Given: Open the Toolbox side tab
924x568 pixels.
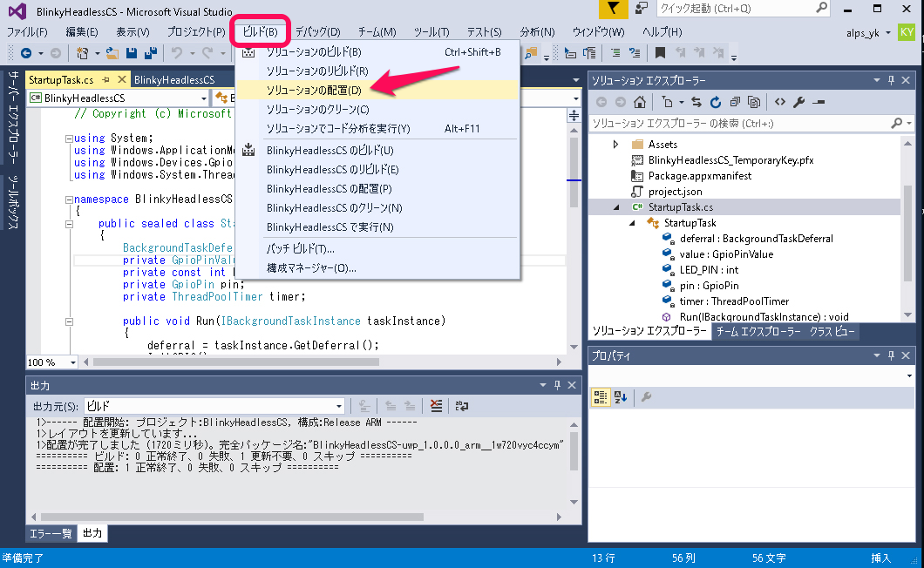Looking at the screenshot, I should [x=14, y=201].
